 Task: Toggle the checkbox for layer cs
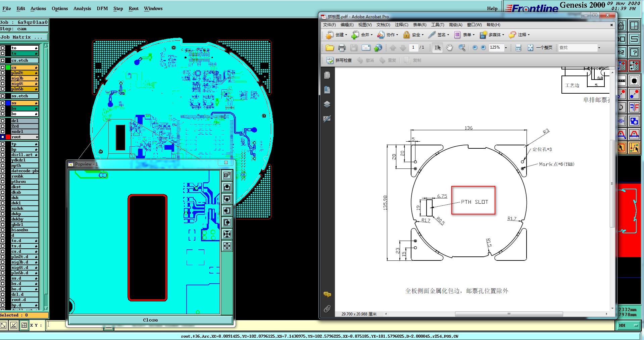[x=3, y=67]
